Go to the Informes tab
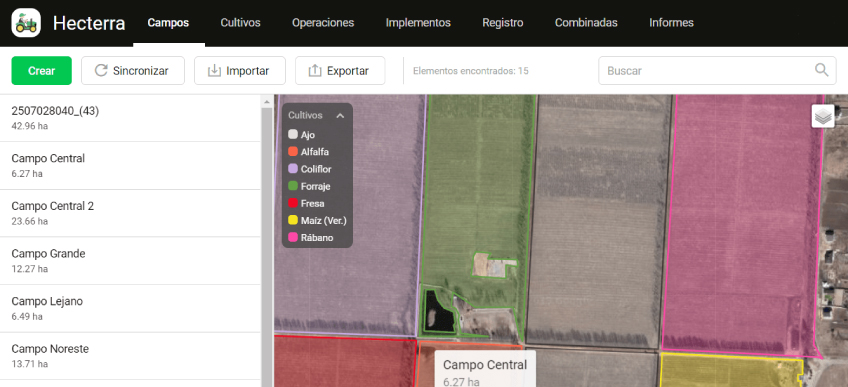848x387 pixels. pos(671,23)
